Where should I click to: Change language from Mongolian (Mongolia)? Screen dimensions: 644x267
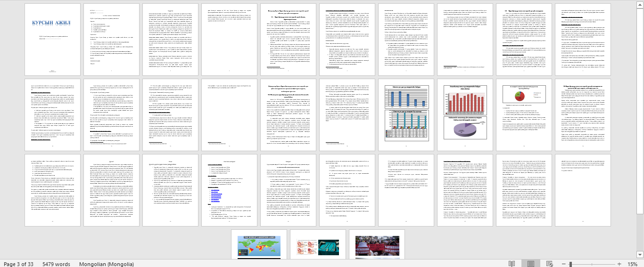(x=107, y=264)
